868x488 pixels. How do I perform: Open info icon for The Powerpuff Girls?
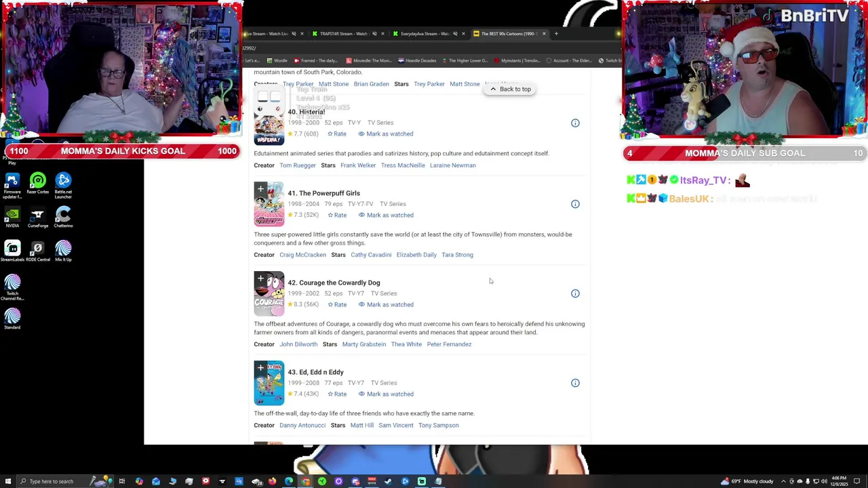(x=575, y=204)
